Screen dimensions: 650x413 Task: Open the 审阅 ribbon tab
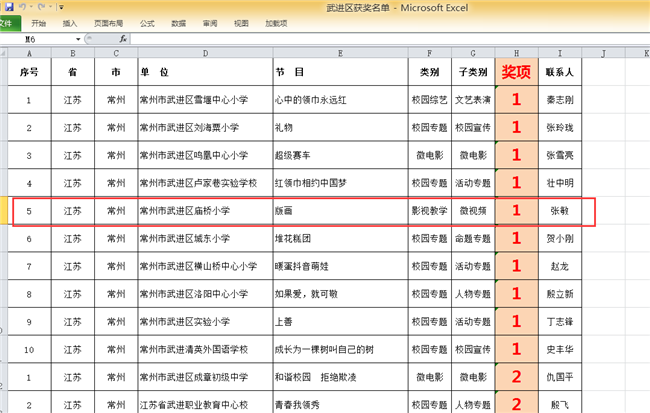[209, 22]
